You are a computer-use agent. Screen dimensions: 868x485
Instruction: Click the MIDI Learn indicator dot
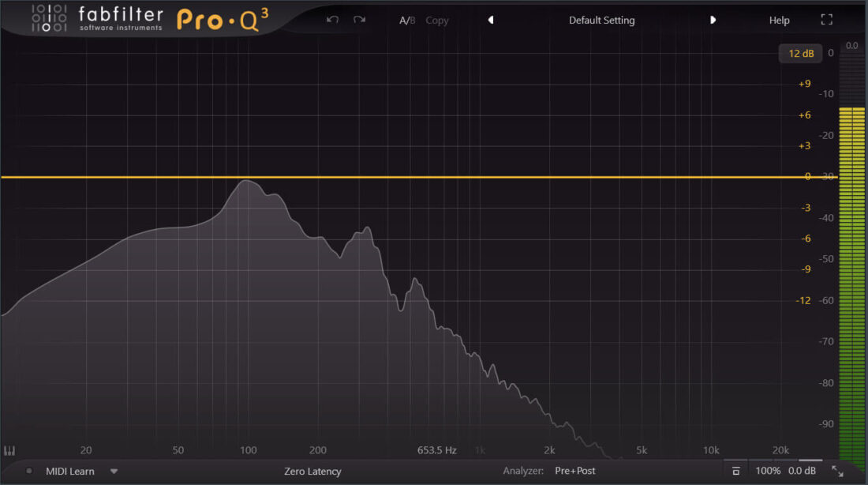click(x=28, y=471)
